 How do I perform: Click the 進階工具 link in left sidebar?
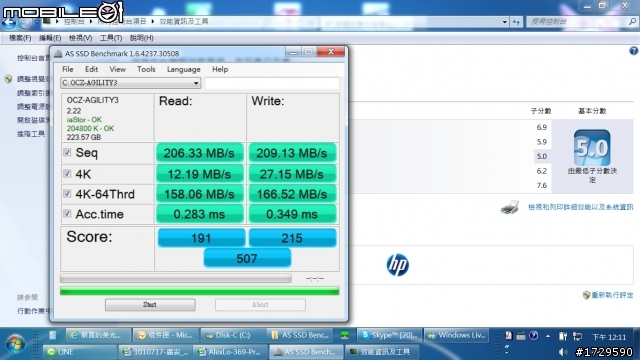(x=31, y=134)
